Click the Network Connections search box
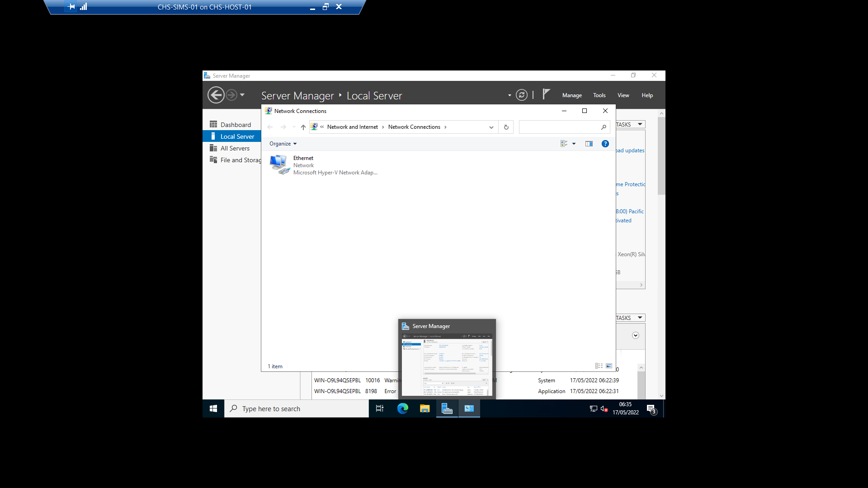Viewport: 868px width, 488px height. 560,127
